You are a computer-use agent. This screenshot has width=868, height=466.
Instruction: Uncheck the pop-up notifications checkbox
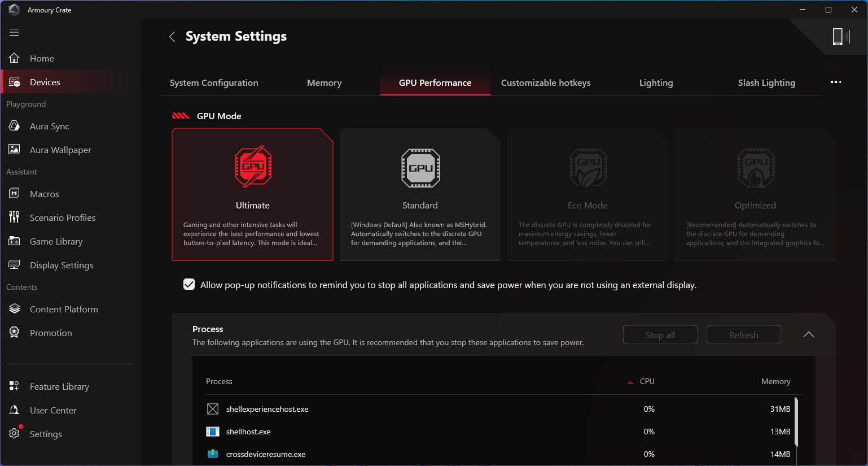point(189,285)
